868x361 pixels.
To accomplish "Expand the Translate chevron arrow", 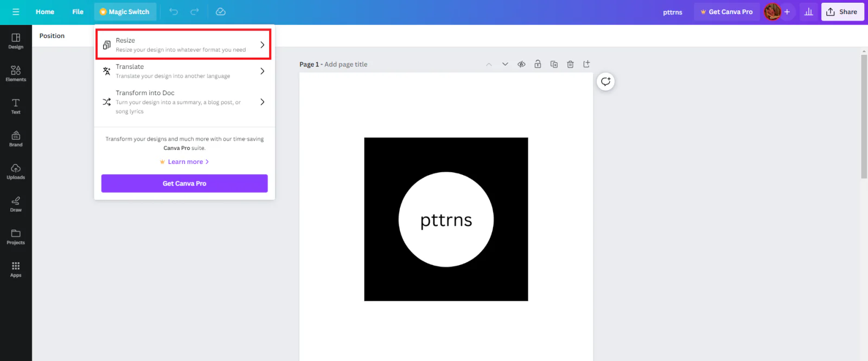I will pyautogui.click(x=263, y=71).
